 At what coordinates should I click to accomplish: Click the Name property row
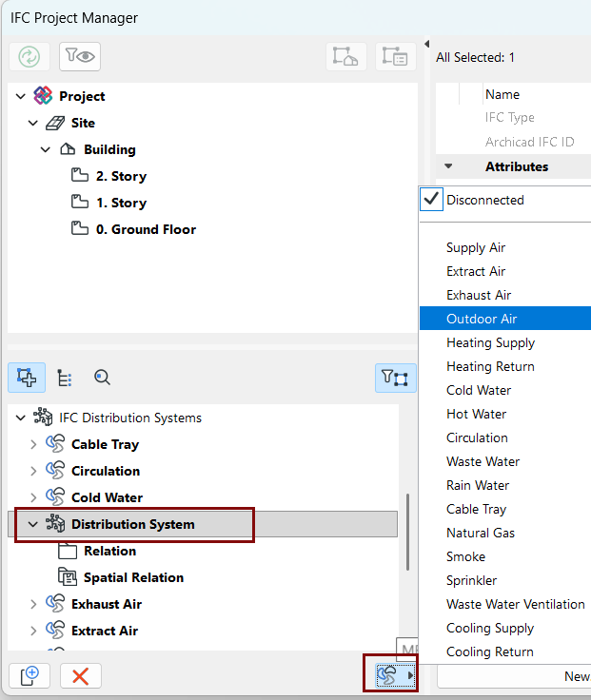click(514, 95)
